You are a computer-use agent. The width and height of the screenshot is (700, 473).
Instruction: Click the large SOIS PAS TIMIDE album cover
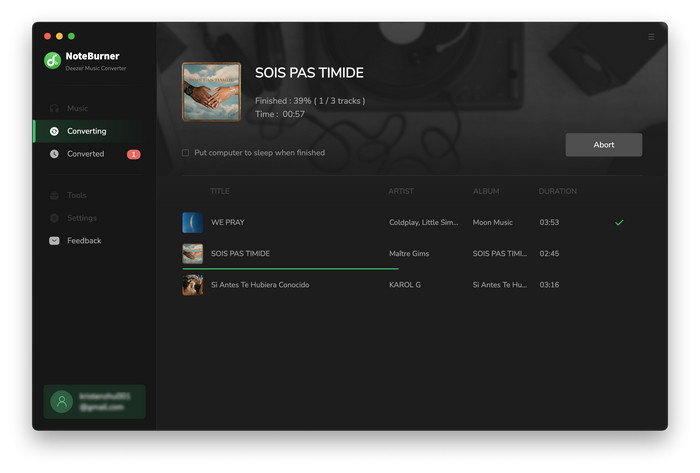click(x=211, y=92)
